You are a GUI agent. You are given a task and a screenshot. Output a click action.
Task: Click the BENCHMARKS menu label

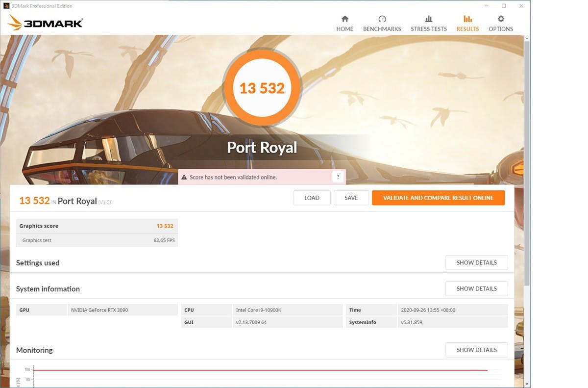coord(382,29)
